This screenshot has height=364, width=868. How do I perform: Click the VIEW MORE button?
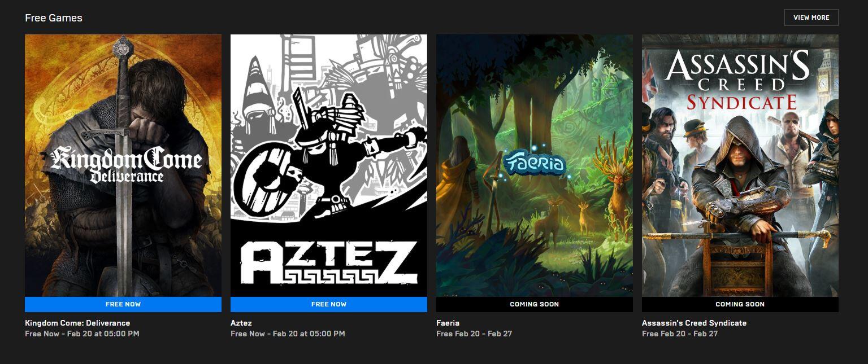point(811,17)
